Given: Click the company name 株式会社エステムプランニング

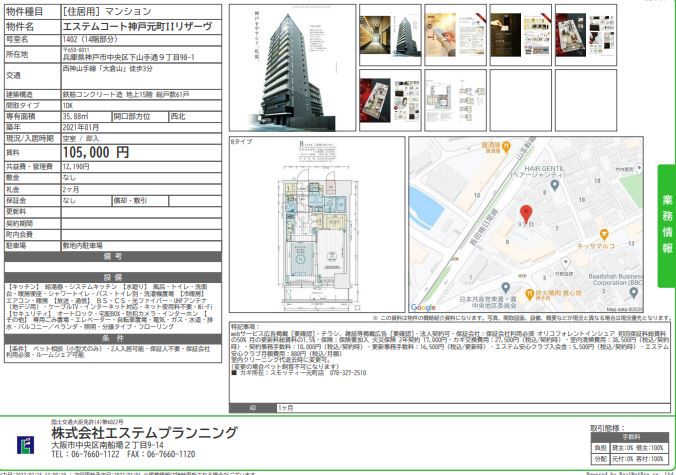Looking at the screenshot, I should click(144, 432).
